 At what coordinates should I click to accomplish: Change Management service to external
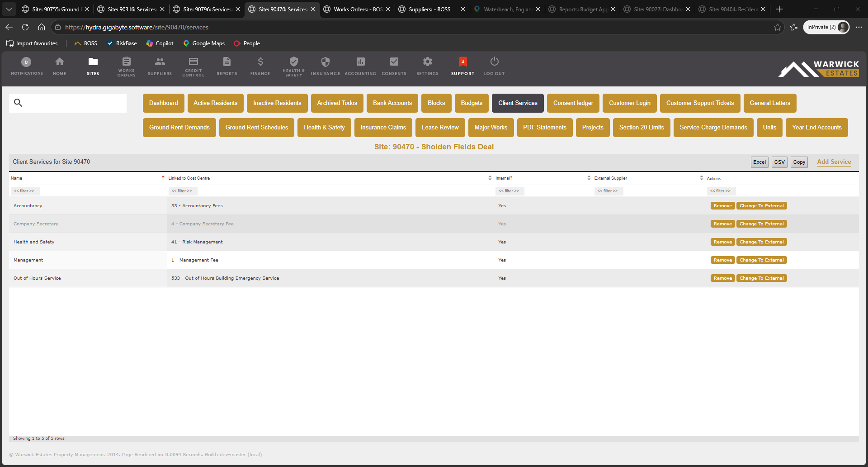(x=762, y=260)
